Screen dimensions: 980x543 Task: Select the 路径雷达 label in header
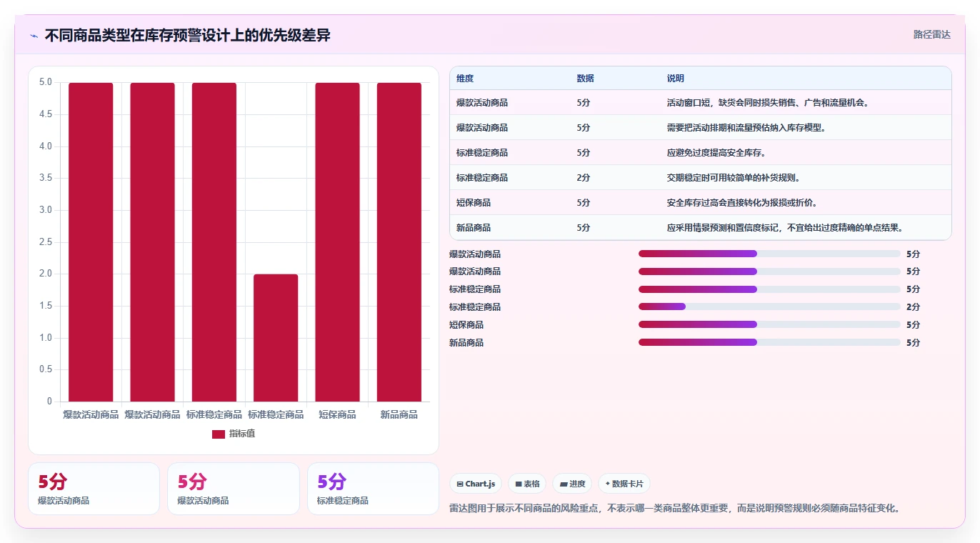click(x=932, y=34)
